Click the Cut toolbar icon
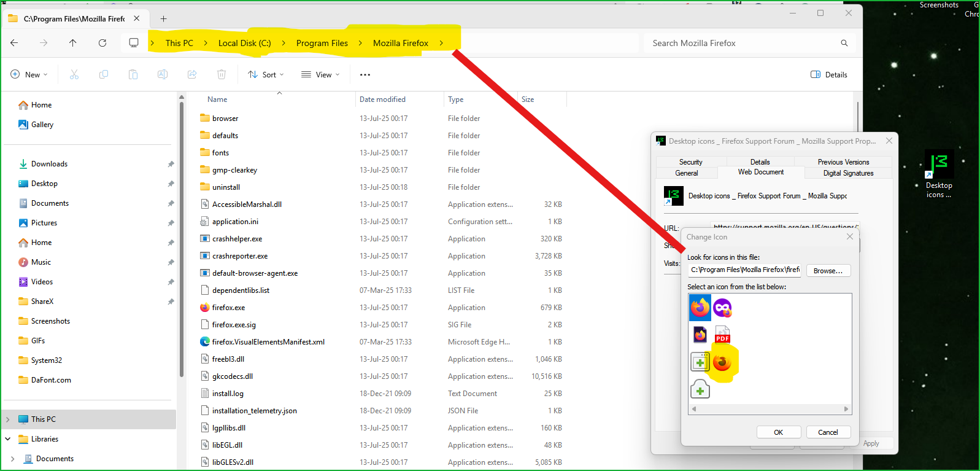This screenshot has height=471, width=980. click(x=74, y=74)
